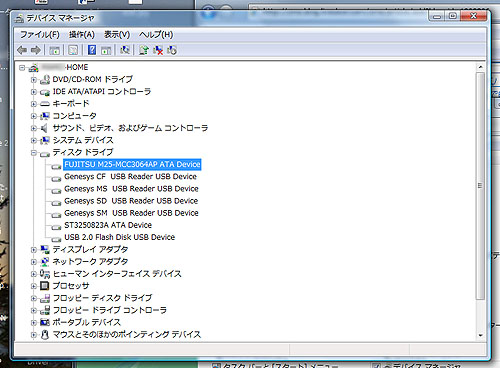
Task: Click the Back arrow in the toolbar
Action: click(x=22, y=50)
